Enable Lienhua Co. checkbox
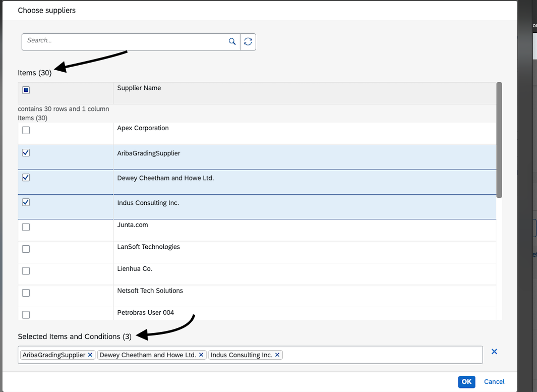Viewport: 537px width, 392px height. pos(26,271)
